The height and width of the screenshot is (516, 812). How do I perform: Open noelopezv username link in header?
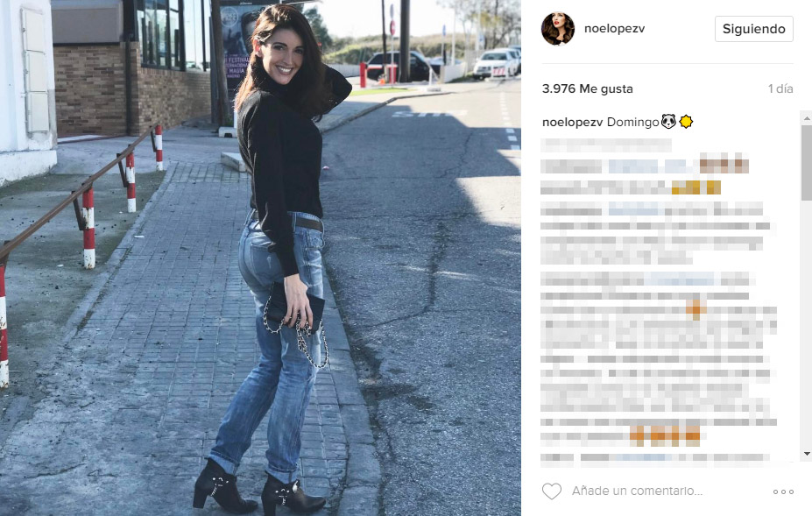614,29
